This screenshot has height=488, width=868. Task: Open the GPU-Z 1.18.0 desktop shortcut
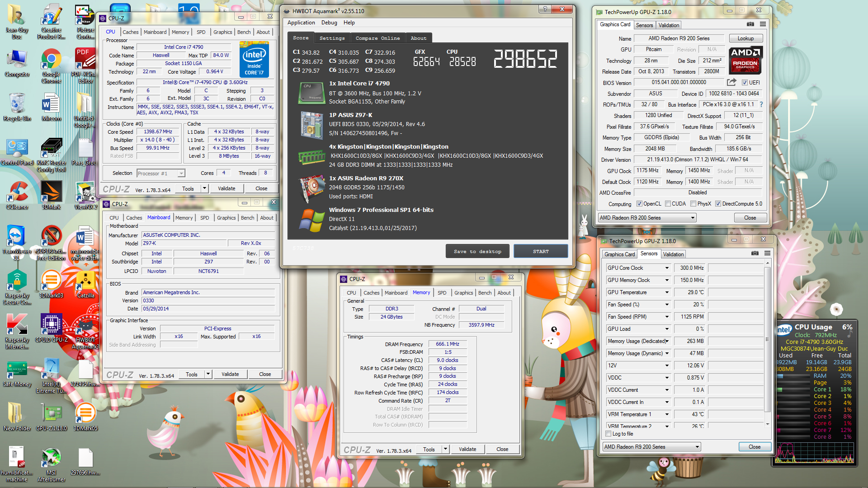coord(51,417)
